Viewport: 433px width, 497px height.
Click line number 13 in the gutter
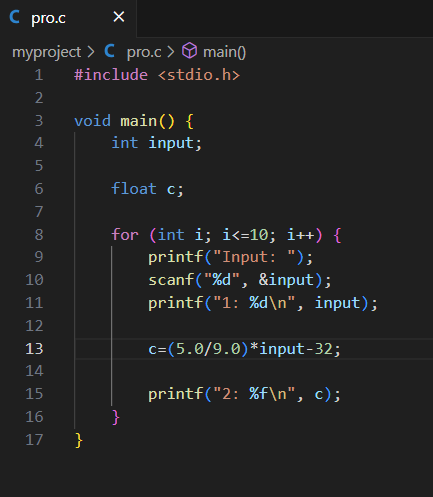click(34, 349)
